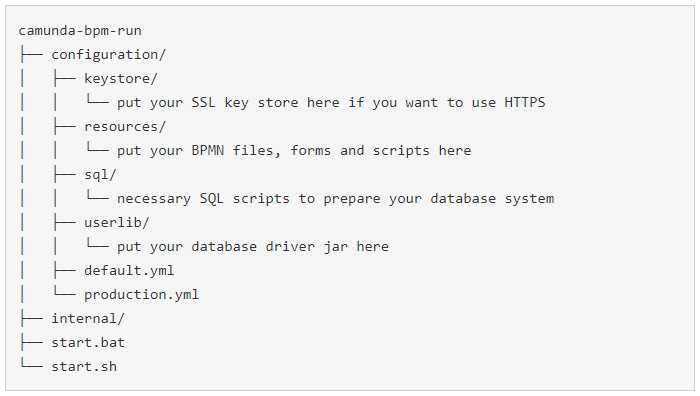This screenshot has height=396, width=700.
Task: Click the SSL key store HTTPS description
Action: click(331, 103)
